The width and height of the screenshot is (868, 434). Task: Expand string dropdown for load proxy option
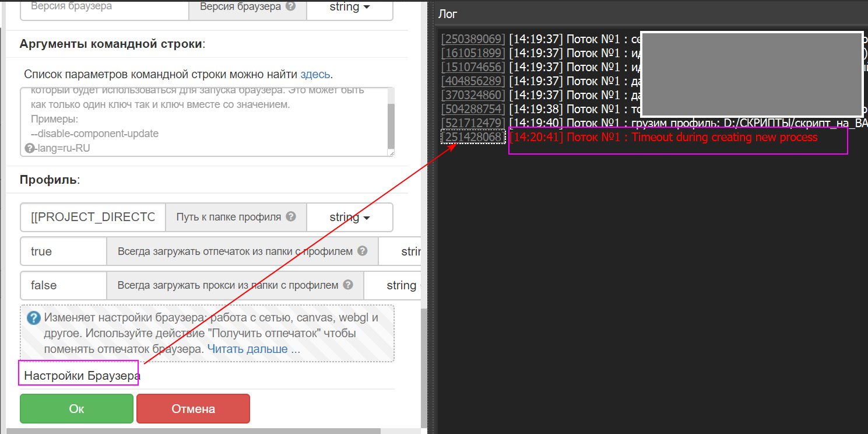pos(400,285)
